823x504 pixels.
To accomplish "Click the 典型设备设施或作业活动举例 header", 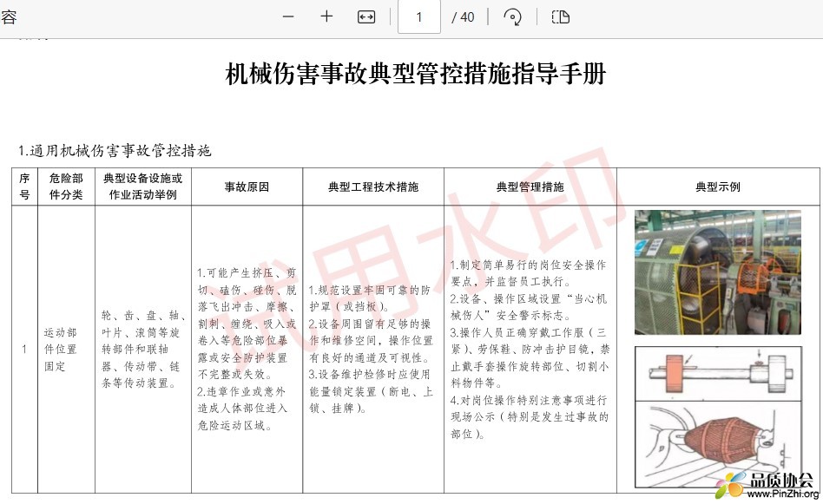I will [x=142, y=187].
